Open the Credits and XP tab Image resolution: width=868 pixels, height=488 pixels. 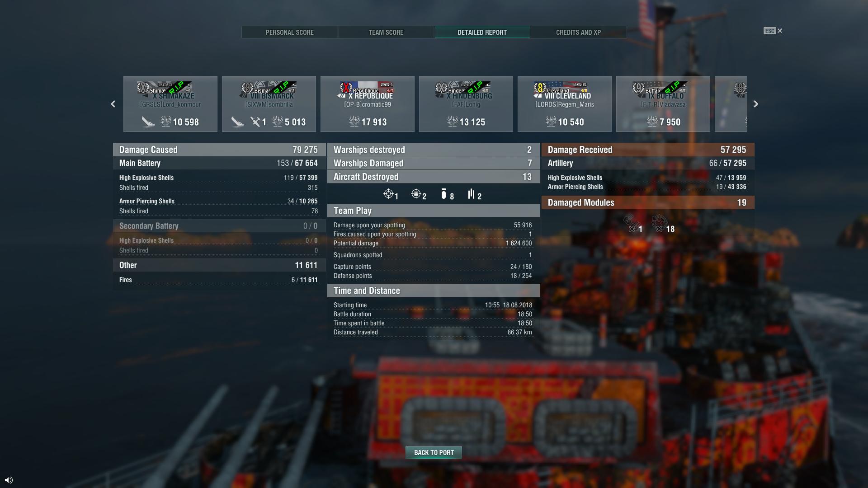click(578, 33)
